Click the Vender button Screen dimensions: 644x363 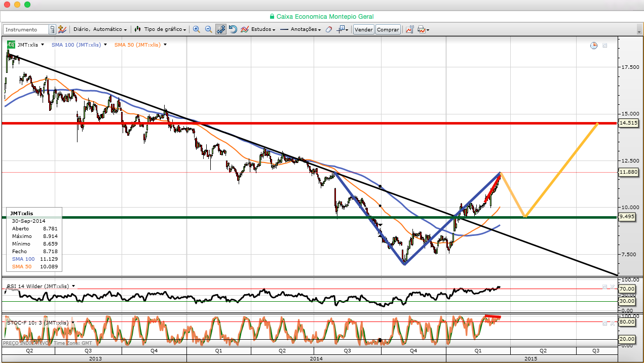pyautogui.click(x=363, y=29)
